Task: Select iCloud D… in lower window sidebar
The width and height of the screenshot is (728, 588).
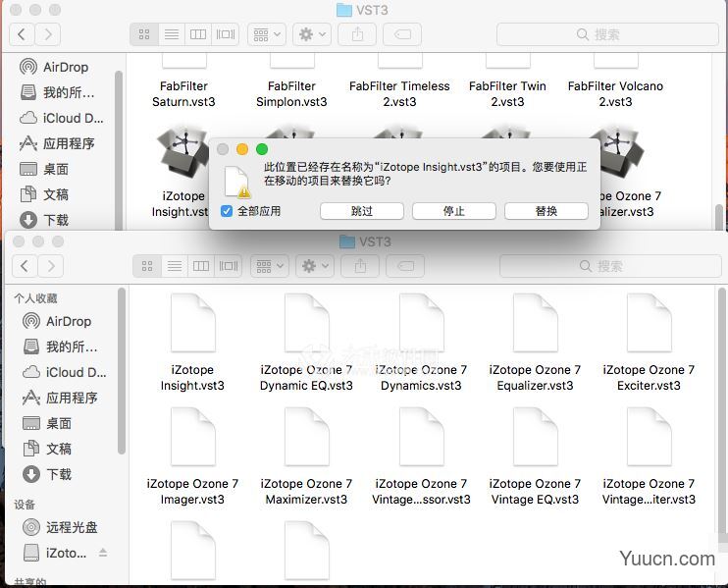Action: point(64,372)
